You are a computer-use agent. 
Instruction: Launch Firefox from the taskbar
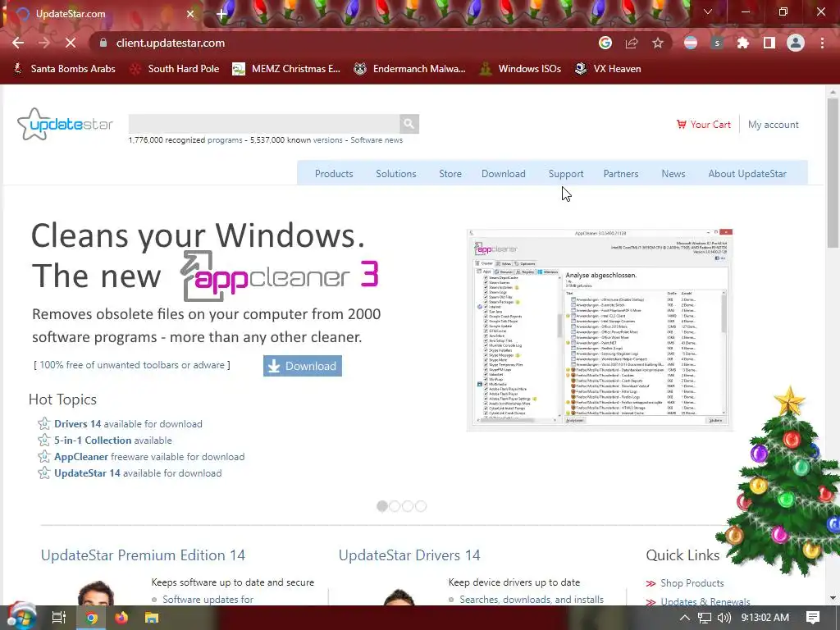[121, 618]
